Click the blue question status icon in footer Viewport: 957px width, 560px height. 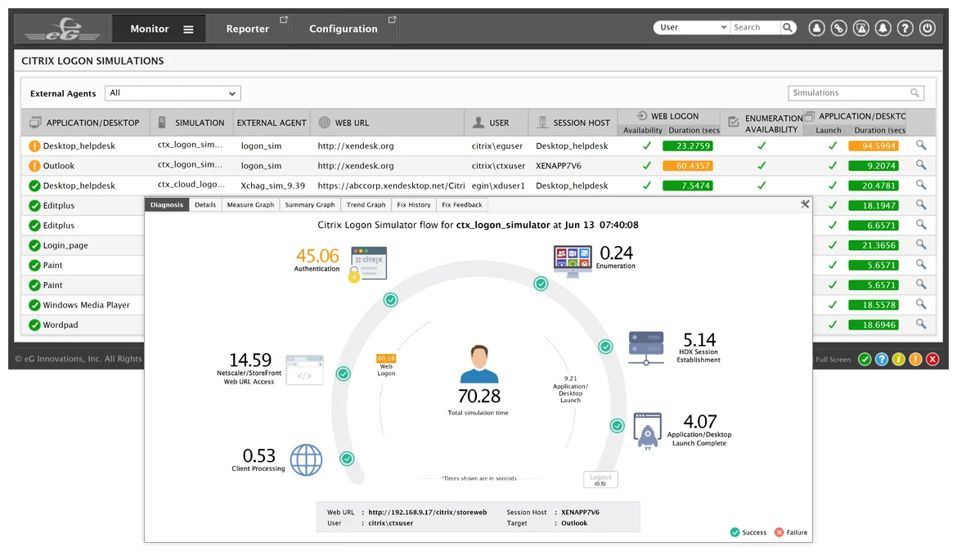881,360
